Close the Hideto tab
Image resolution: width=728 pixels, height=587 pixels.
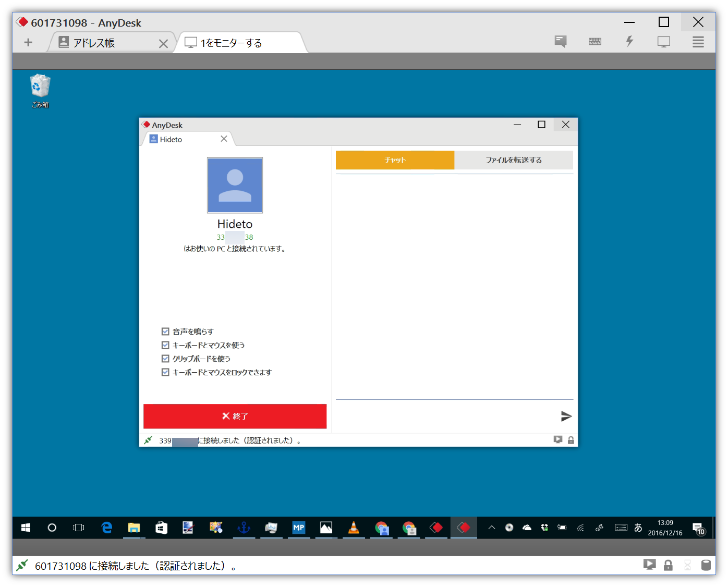click(224, 139)
